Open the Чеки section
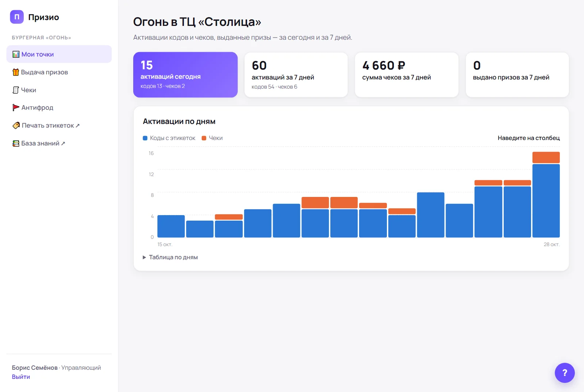Image resolution: width=584 pixels, height=392 pixels. [59, 90]
